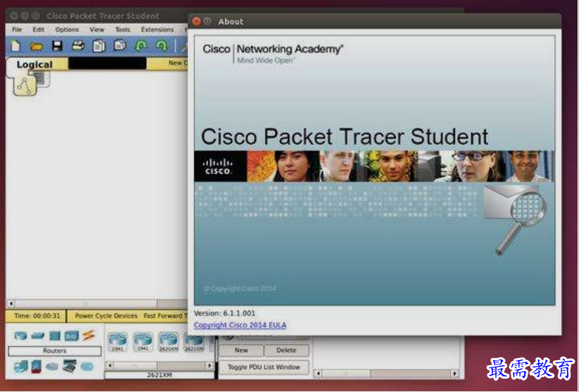Image resolution: width=579 pixels, height=392 pixels.
Task: Pick the 2621XM router model icon
Action: pyautogui.click(x=194, y=342)
